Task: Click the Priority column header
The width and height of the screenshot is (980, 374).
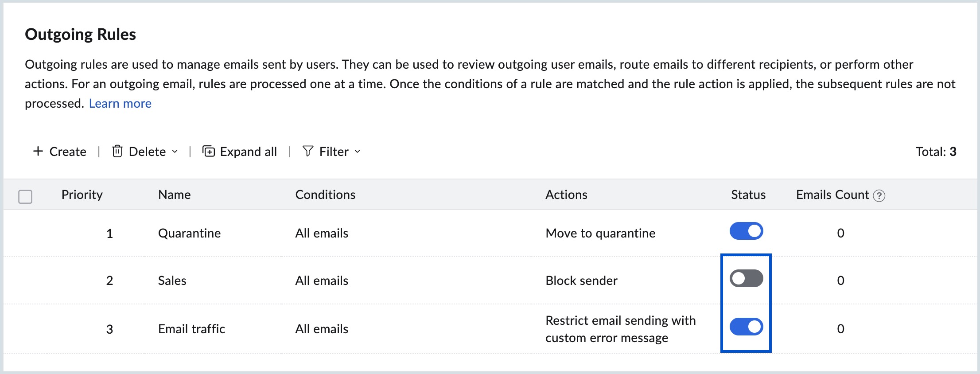Action: point(82,195)
